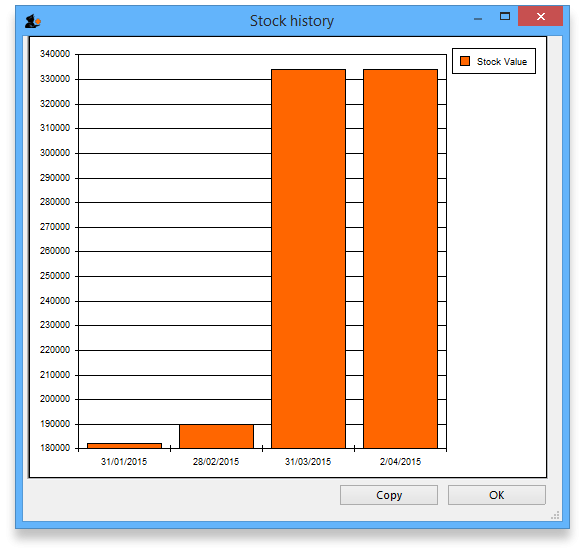Click the 340000 y-axis label

(55, 54)
